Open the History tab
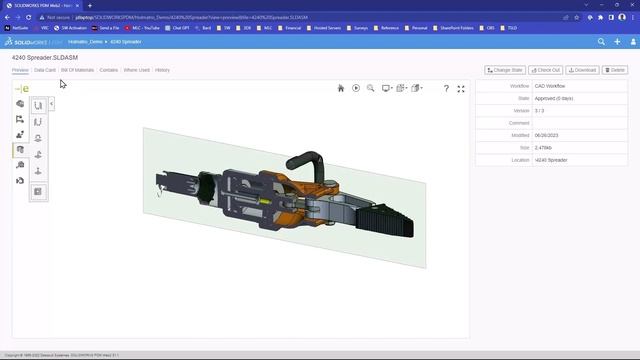This screenshot has height=360, width=640. [162, 70]
